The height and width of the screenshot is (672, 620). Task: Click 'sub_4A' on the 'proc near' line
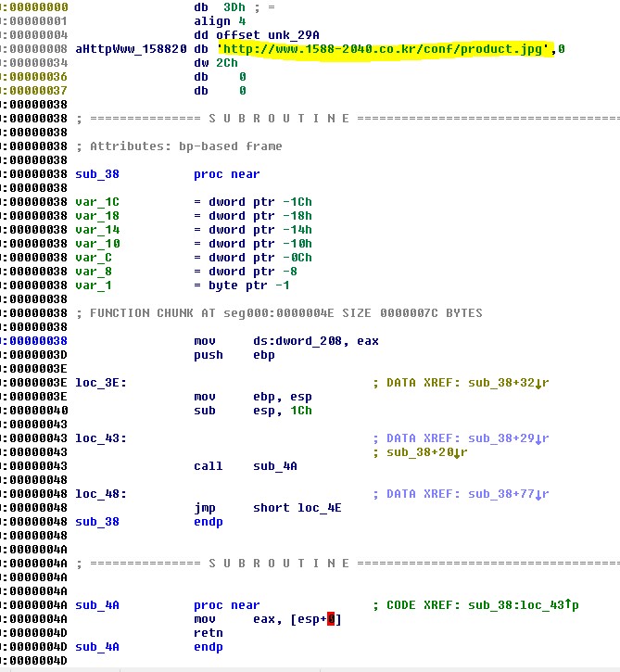pyautogui.click(x=97, y=605)
